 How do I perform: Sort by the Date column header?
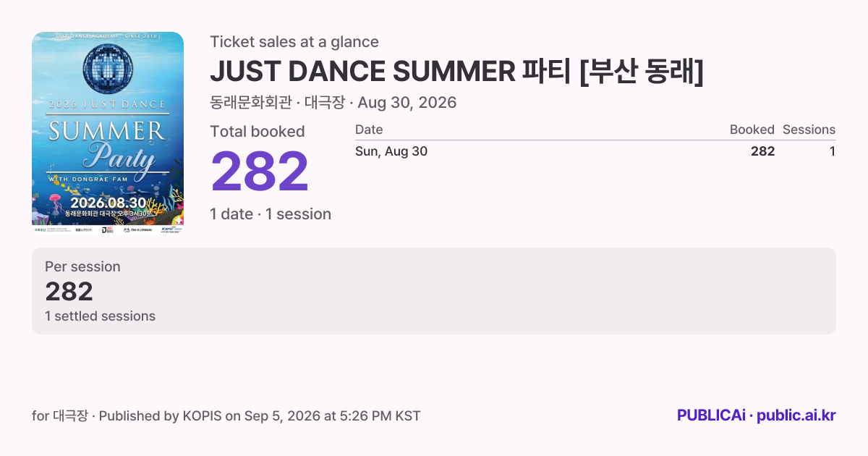369,130
